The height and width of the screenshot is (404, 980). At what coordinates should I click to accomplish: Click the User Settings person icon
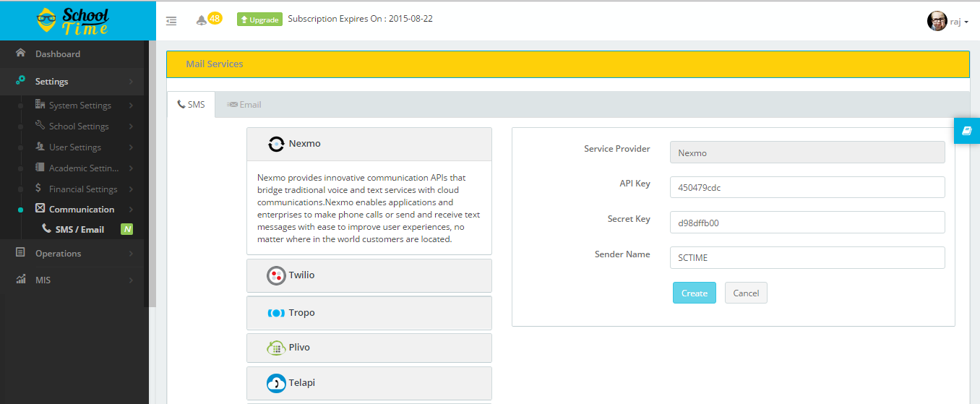40,147
